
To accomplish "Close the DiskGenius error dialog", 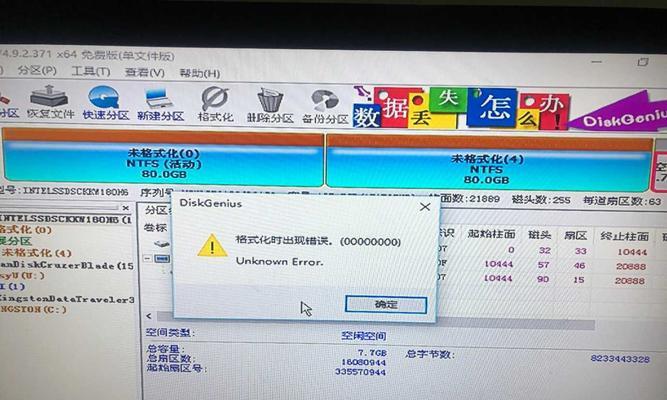I will tap(425, 207).
